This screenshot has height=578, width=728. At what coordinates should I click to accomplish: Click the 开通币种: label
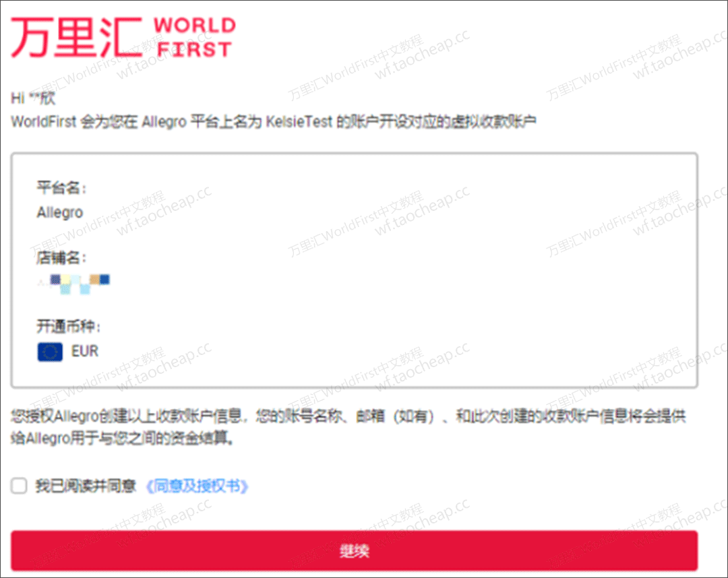69,327
